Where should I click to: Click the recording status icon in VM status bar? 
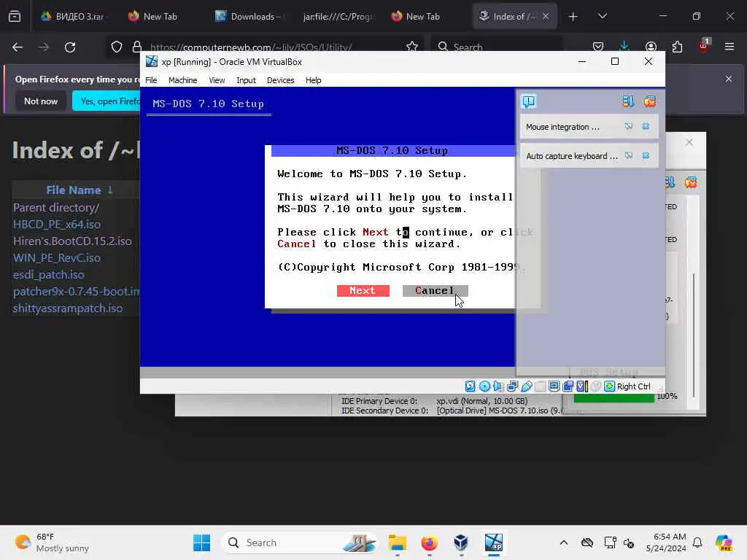tap(568, 386)
